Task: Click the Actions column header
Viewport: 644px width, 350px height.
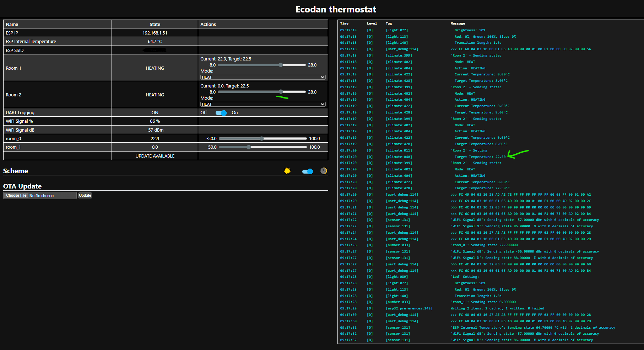Action: coord(208,25)
